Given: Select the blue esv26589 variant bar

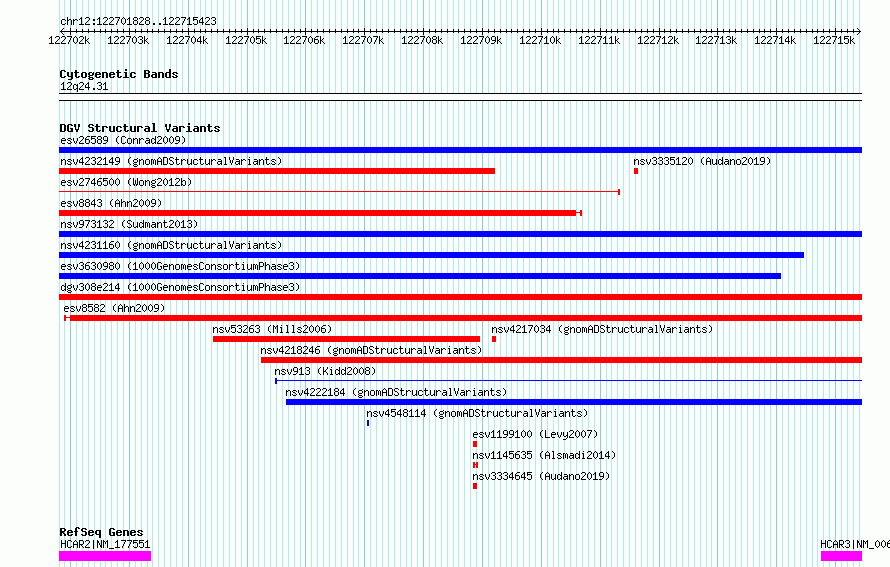Looking at the screenshot, I should pyautogui.click(x=460, y=150).
